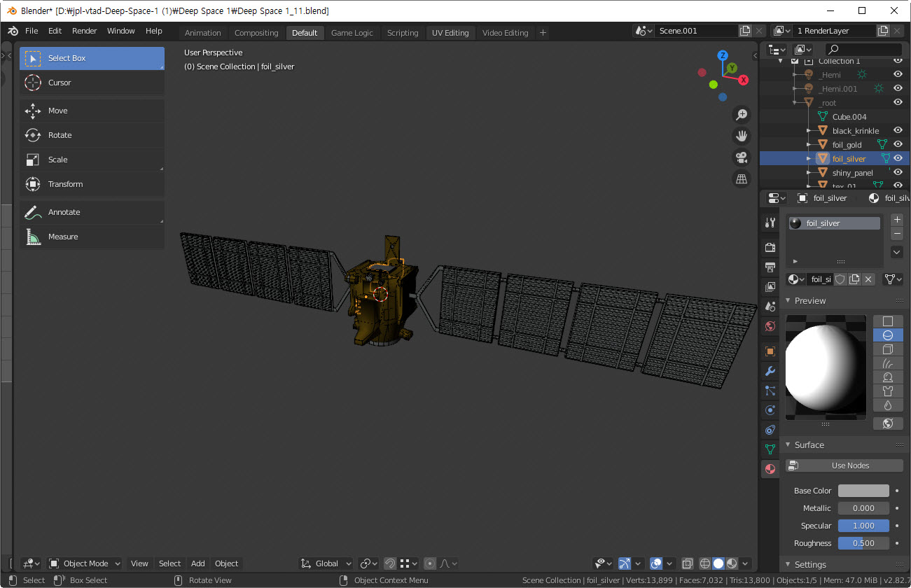Open the Global transform orientation dropdown
This screenshot has width=911, height=588.
click(x=326, y=563)
